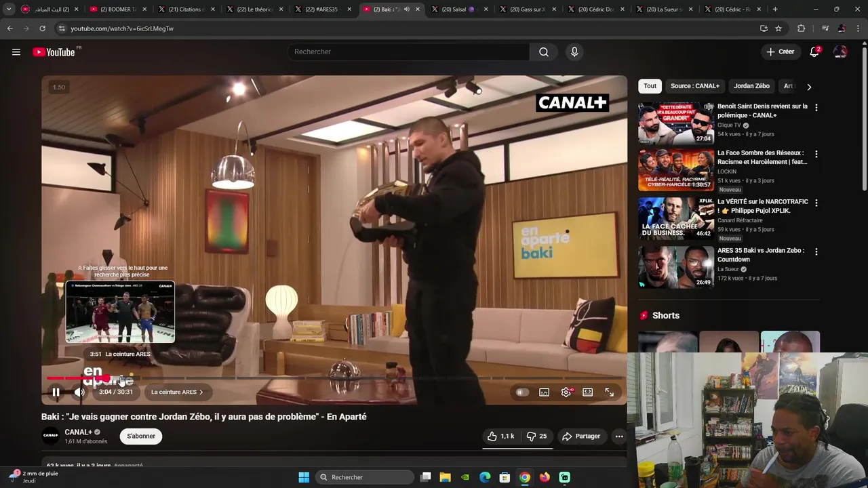Open Firefox from taskbar
Viewport: 868px width, 488px height.
(545, 477)
